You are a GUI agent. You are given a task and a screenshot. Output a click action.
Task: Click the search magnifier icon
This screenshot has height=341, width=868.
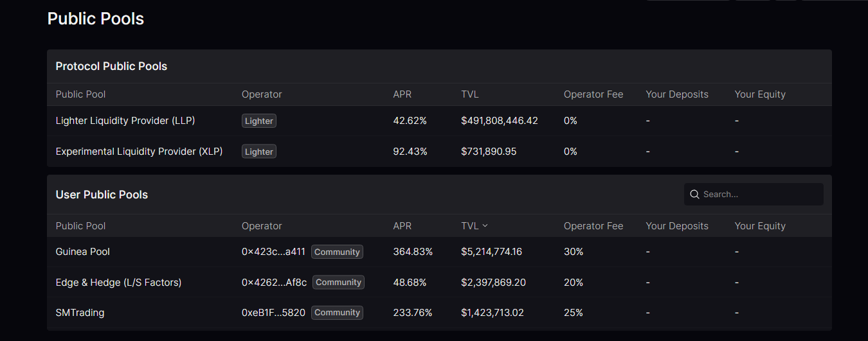click(x=694, y=194)
